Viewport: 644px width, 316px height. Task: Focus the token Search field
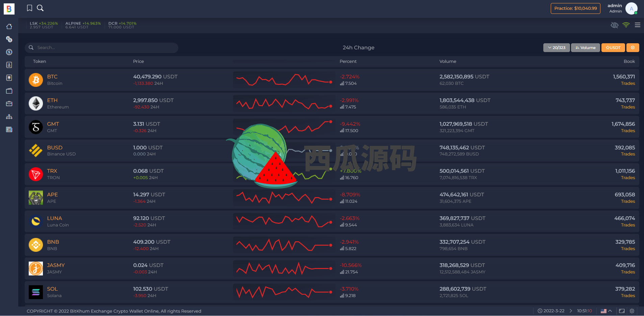(x=101, y=48)
